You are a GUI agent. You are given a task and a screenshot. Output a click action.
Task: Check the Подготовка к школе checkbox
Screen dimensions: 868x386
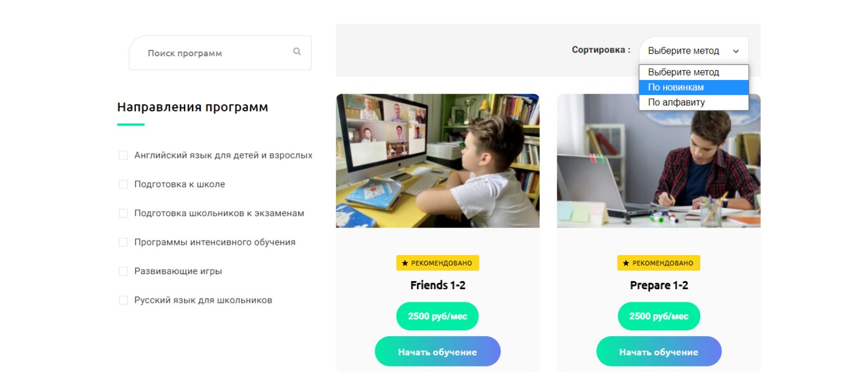coord(123,184)
